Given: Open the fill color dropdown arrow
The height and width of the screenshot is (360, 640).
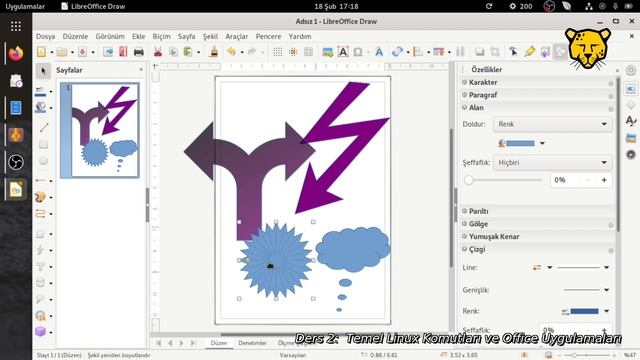Looking at the screenshot, I should (x=542, y=143).
